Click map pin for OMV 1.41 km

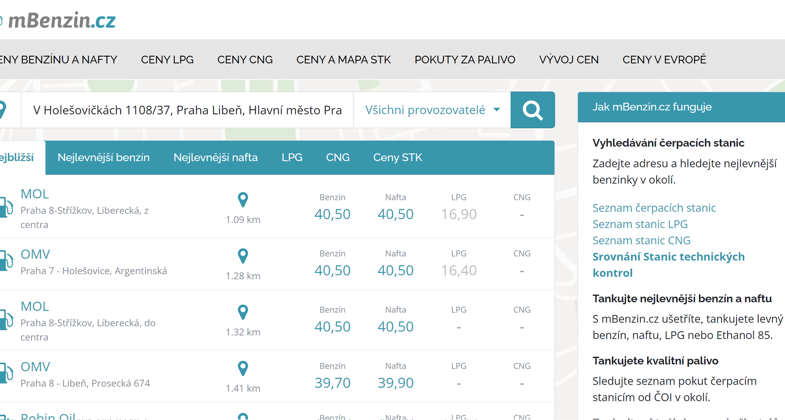[243, 368]
